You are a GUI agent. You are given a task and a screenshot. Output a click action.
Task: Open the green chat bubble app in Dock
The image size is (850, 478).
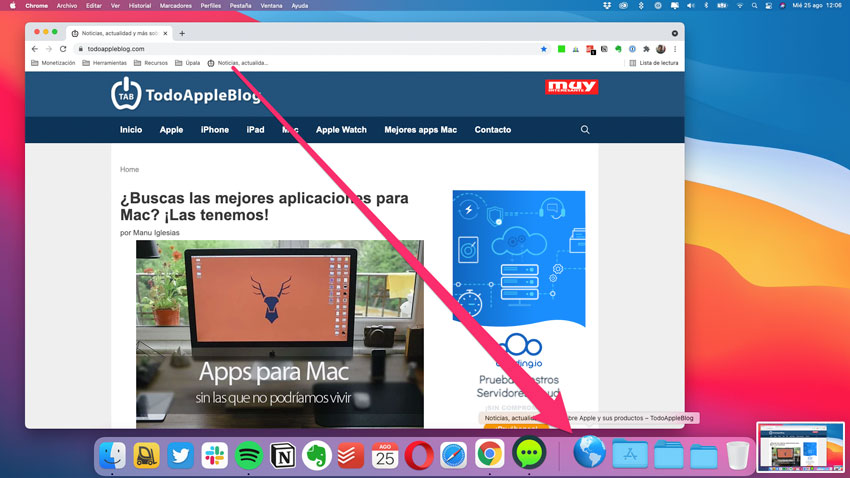pos(529,453)
